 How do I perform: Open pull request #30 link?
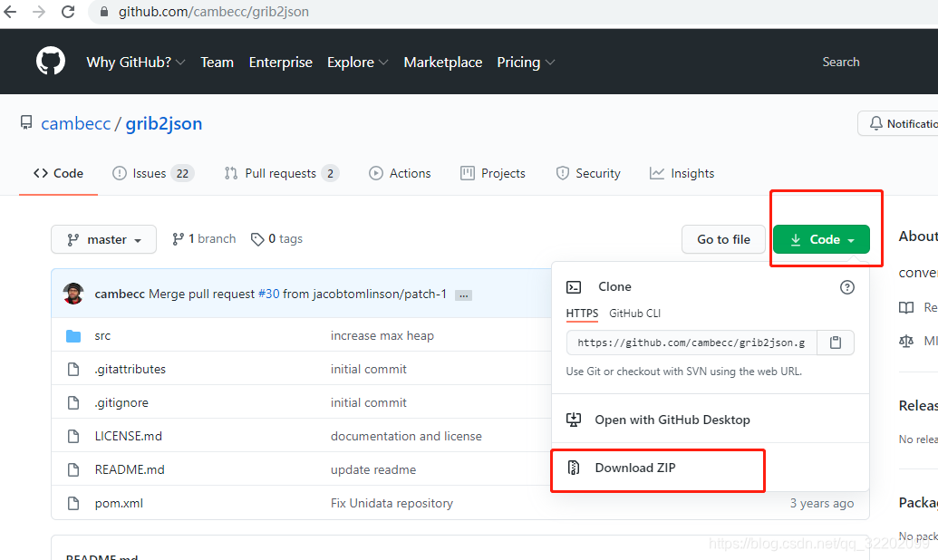pyautogui.click(x=268, y=294)
